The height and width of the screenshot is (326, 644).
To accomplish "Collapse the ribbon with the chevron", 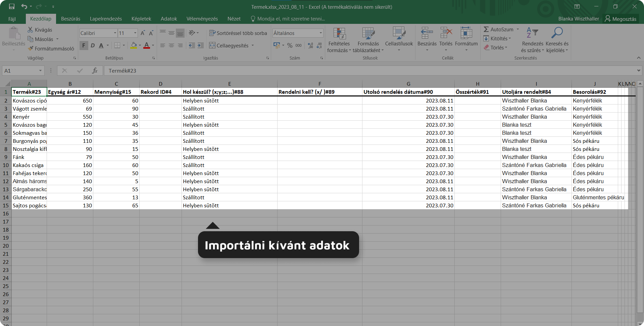I will [638, 58].
